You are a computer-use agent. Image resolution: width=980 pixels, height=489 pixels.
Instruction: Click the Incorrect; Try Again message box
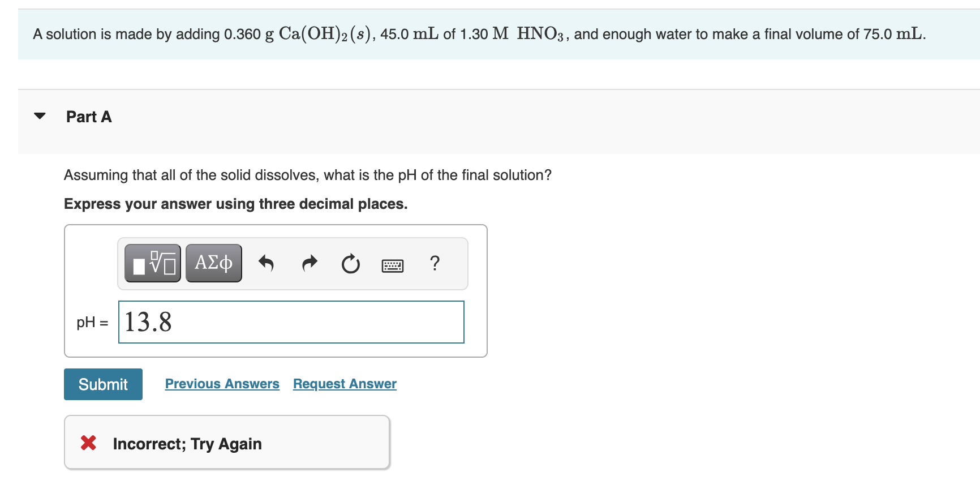tap(226, 443)
